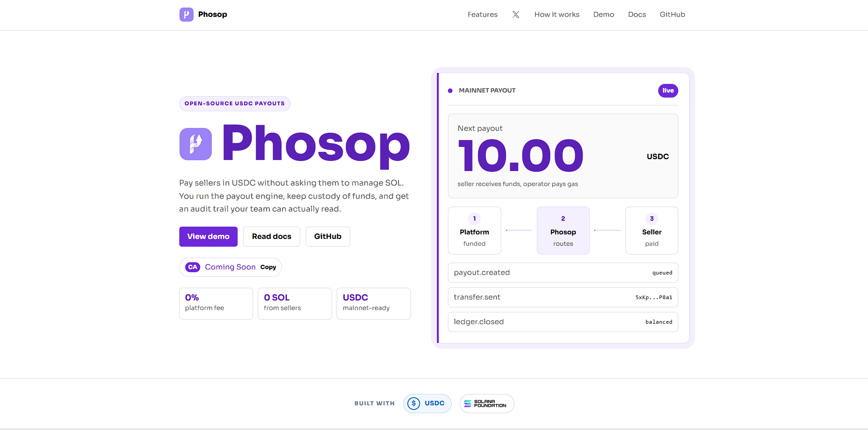Select the Phosop routes step card
Image resolution: width=868 pixels, height=430 pixels.
point(563,231)
